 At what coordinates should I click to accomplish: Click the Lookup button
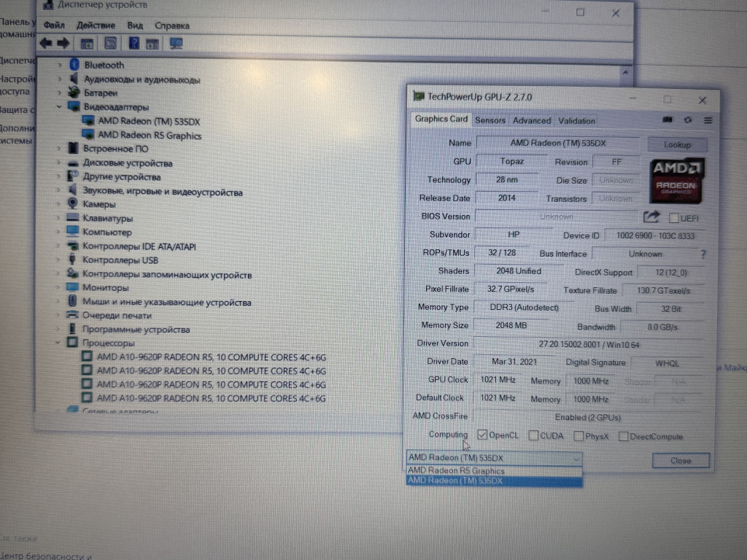click(x=677, y=144)
